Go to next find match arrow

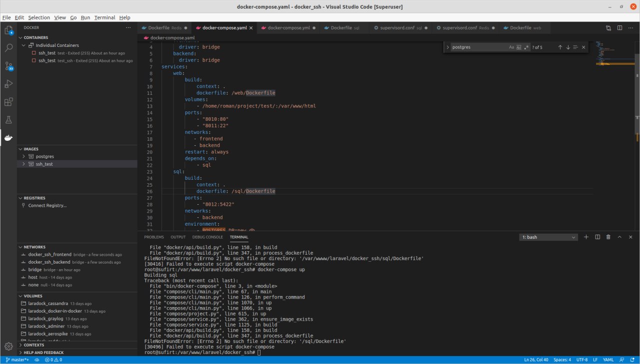point(568,47)
